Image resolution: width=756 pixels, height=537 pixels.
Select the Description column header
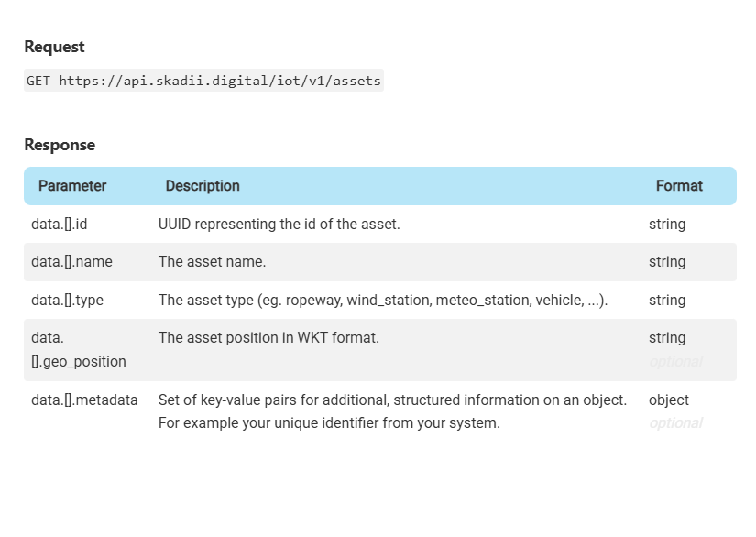pyautogui.click(x=203, y=186)
